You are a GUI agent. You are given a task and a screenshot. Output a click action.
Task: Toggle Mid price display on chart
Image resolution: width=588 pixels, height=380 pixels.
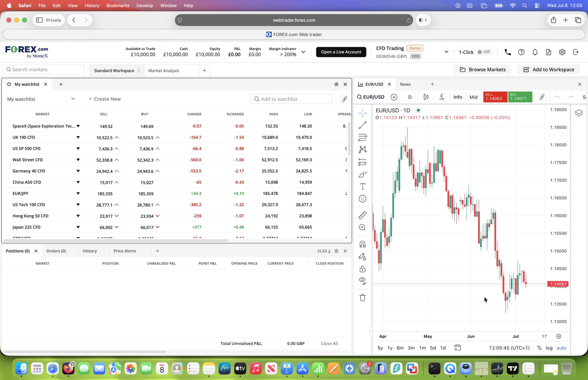pyautogui.click(x=473, y=97)
